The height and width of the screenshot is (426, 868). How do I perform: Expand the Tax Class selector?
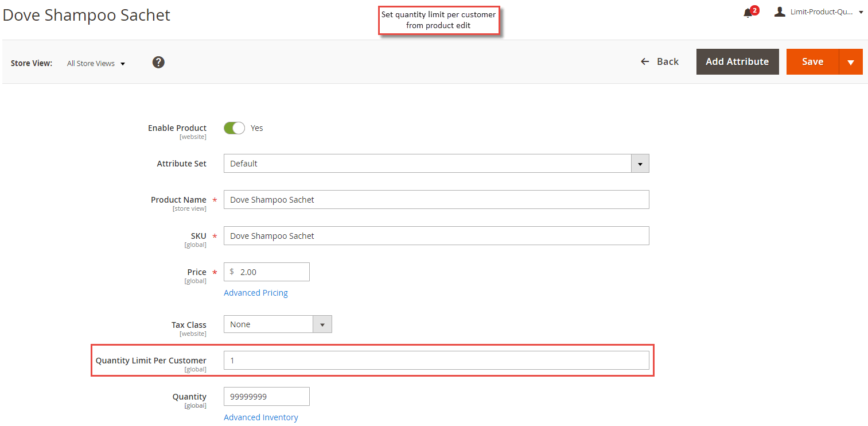pyautogui.click(x=322, y=324)
